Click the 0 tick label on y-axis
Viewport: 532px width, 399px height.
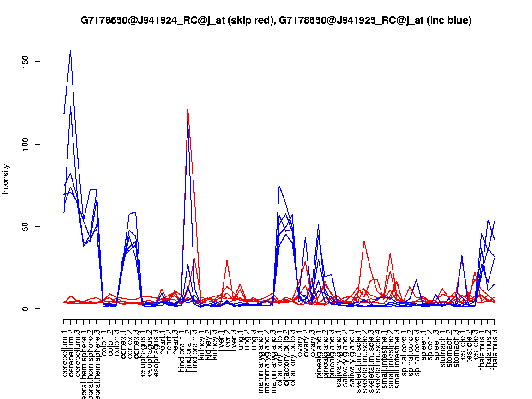tap(24, 308)
